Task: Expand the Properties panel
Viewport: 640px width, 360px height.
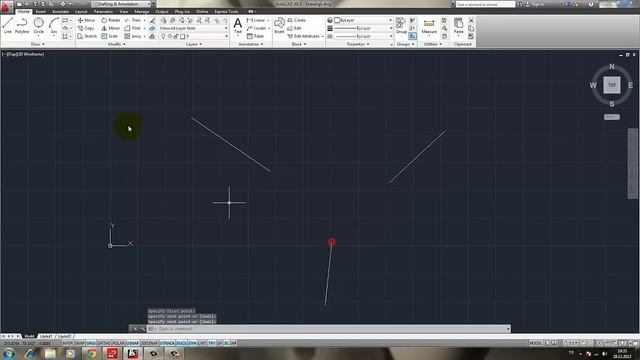Action: tap(358, 44)
